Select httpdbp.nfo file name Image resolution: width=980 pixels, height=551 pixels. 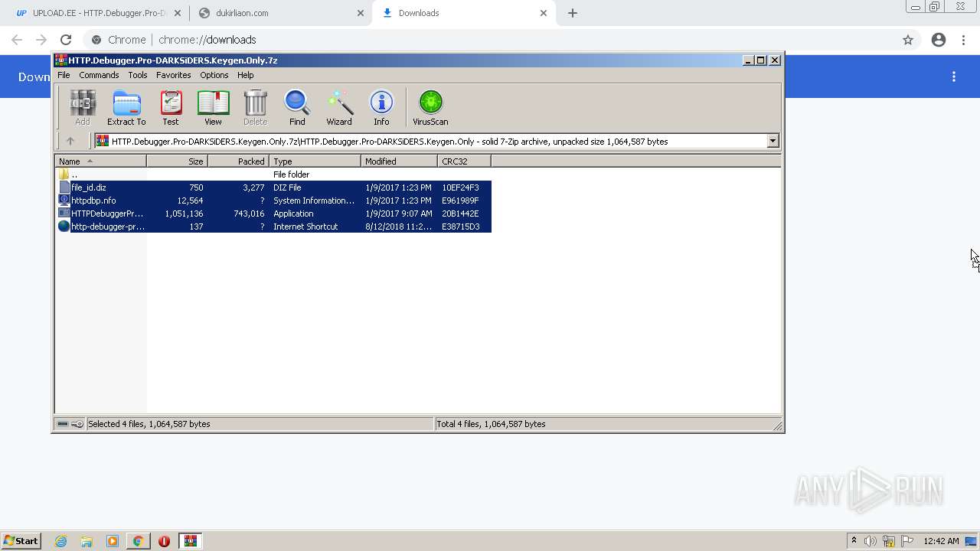pyautogui.click(x=93, y=201)
